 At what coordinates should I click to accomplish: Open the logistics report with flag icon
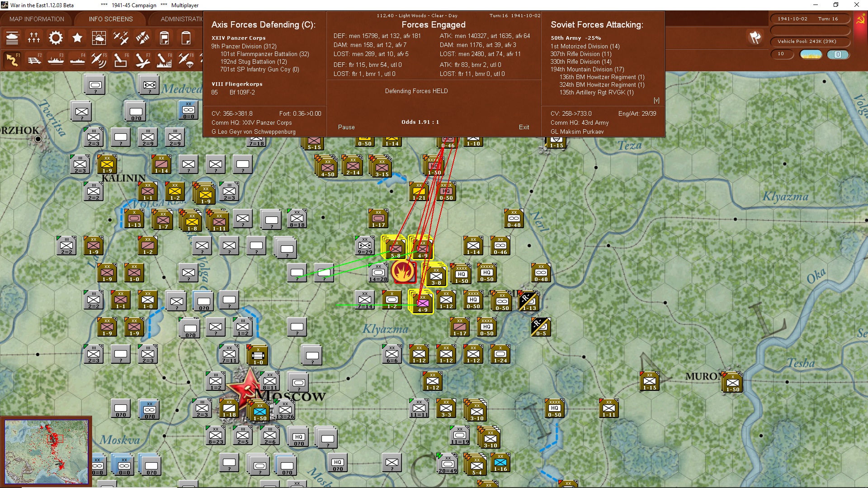click(x=164, y=38)
